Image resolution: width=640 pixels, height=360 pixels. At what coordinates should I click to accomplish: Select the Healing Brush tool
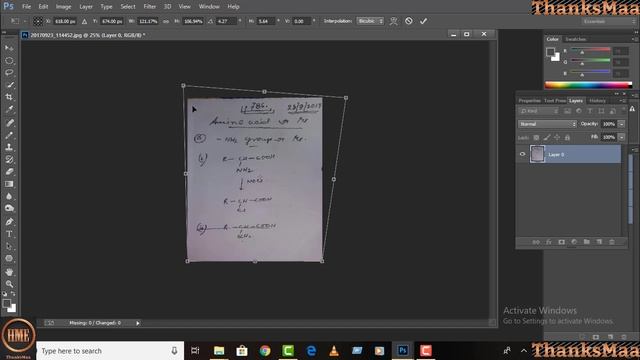coord(9,123)
